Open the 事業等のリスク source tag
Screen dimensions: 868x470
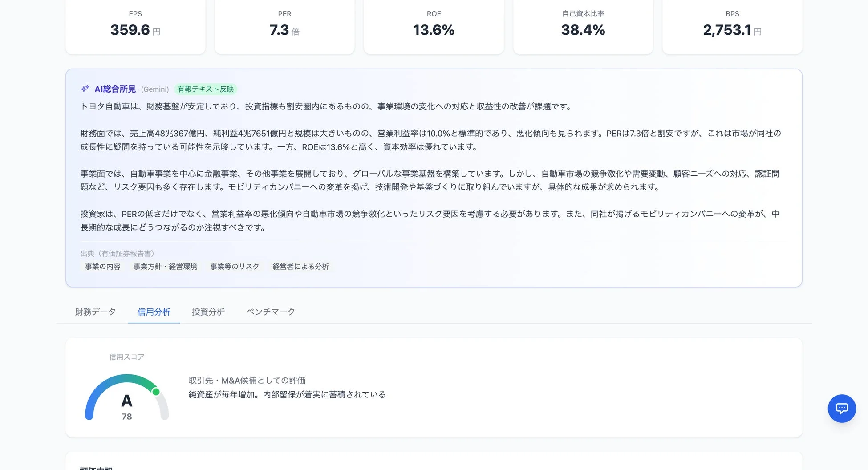pos(235,266)
